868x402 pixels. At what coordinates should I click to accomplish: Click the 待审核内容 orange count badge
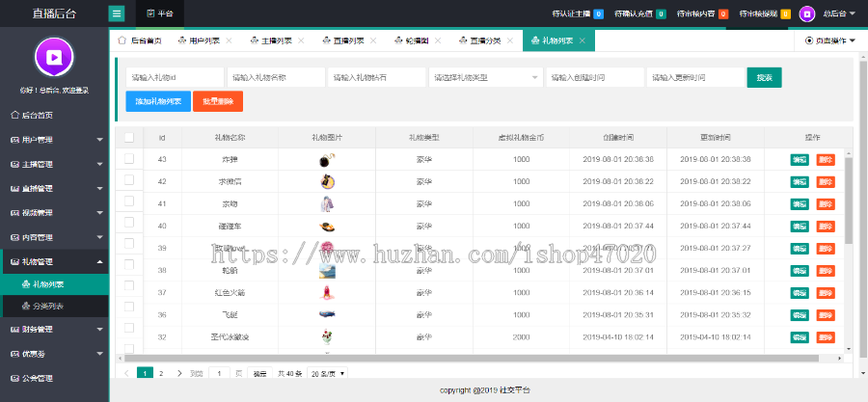coord(723,13)
